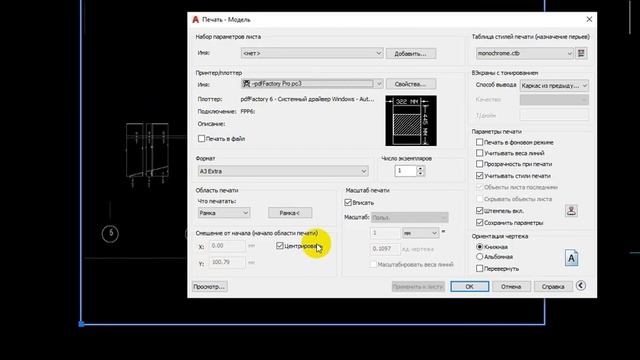Click the page orientation preview icon
The height and width of the screenshot is (360, 640).
pyautogui.click(x=571, y=258)
